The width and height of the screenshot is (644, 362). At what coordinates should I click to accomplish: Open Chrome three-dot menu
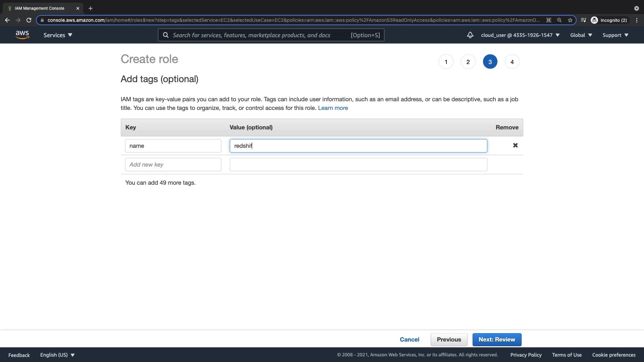[637, 20]
